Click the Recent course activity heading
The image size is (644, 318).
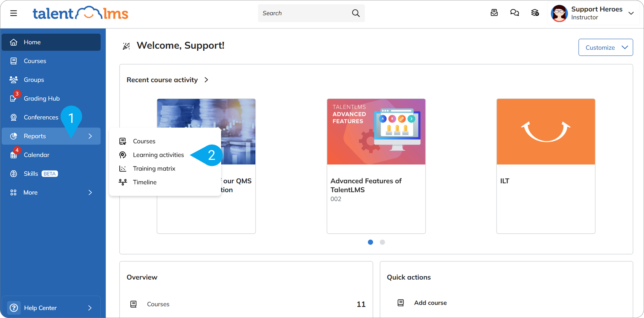point(162,80)
